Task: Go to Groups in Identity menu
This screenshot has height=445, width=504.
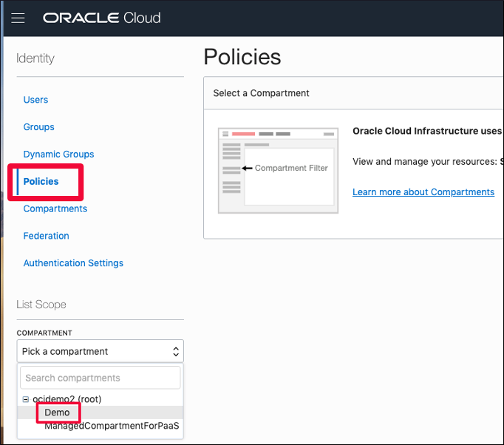Action: (x=39, y=127)
